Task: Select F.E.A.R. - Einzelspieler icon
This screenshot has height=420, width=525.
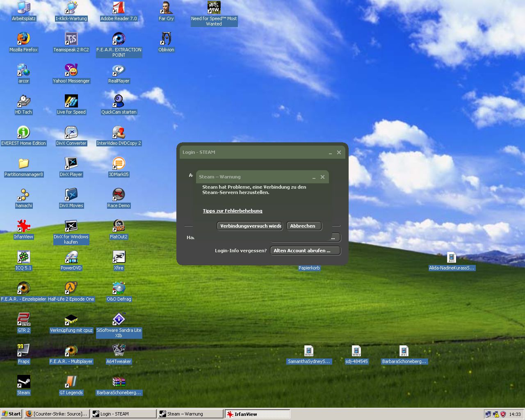Action: tap(23, 292)
